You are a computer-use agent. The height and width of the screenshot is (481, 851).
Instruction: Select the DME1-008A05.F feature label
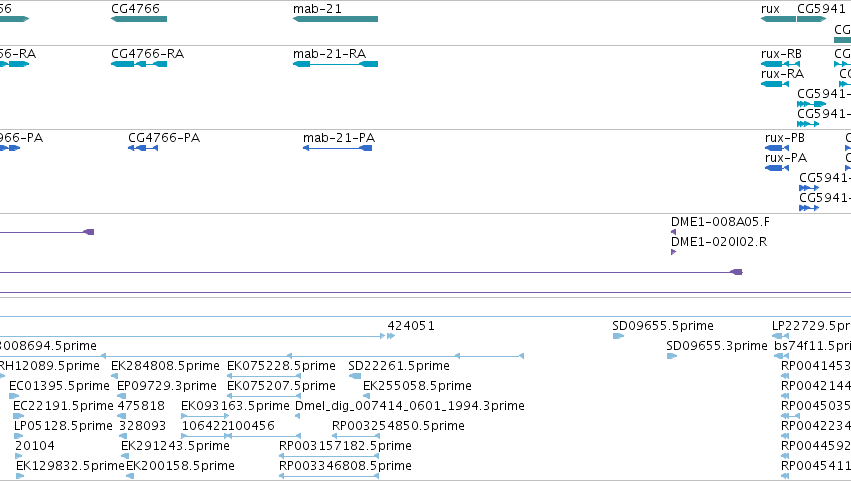(720, 221)
